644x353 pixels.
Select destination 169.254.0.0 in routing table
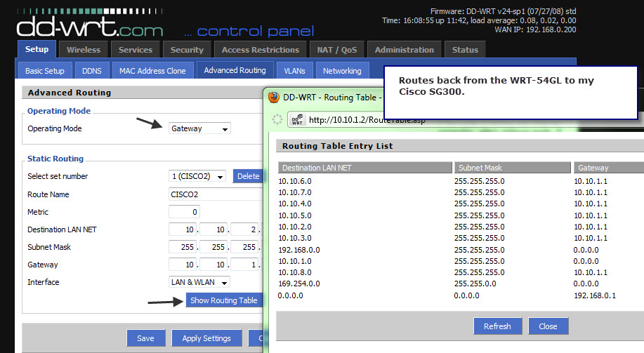click(299, 284)
